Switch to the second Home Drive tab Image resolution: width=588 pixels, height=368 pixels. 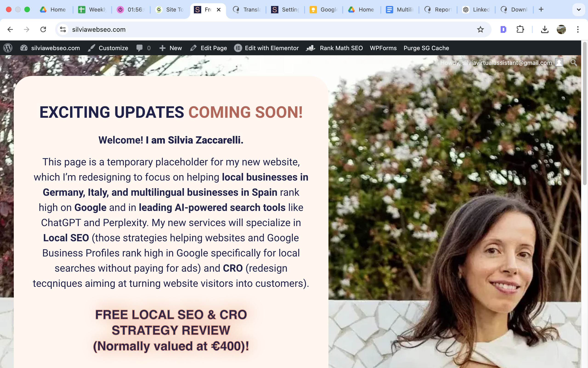(362, 9)
